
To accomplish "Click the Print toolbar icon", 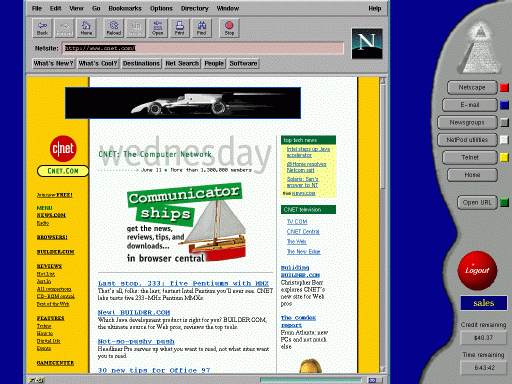I will point(180,28).
